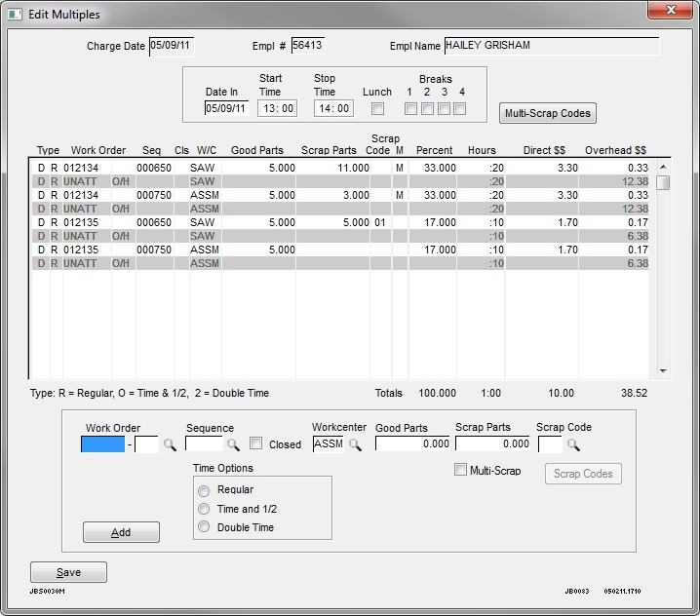Click the Overhead $$ column header

tap(615, 150)
